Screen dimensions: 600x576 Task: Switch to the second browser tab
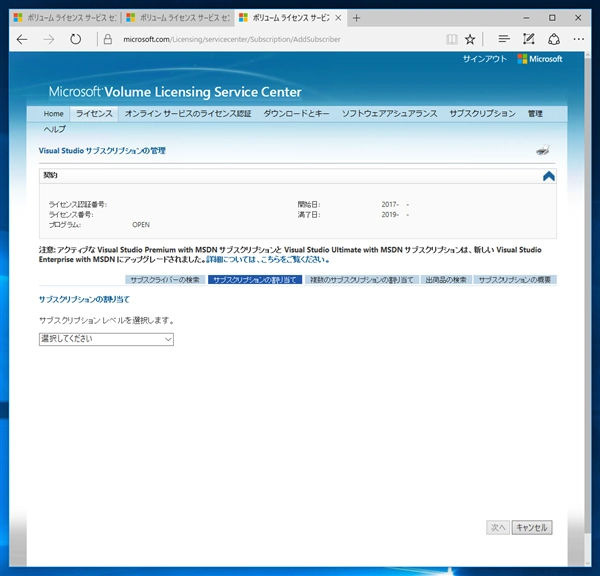178,18
